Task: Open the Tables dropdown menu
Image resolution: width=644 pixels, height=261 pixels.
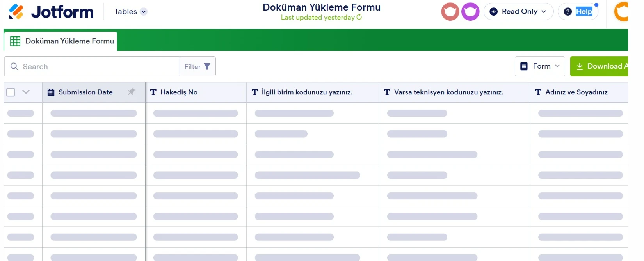Action: [x=130, y=12]
